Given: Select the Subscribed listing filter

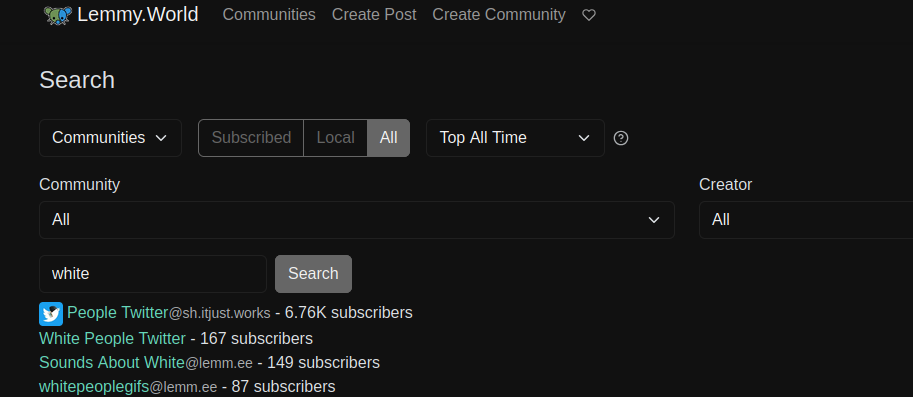Looking at the screenshot, I should click(x=251, y=138).
